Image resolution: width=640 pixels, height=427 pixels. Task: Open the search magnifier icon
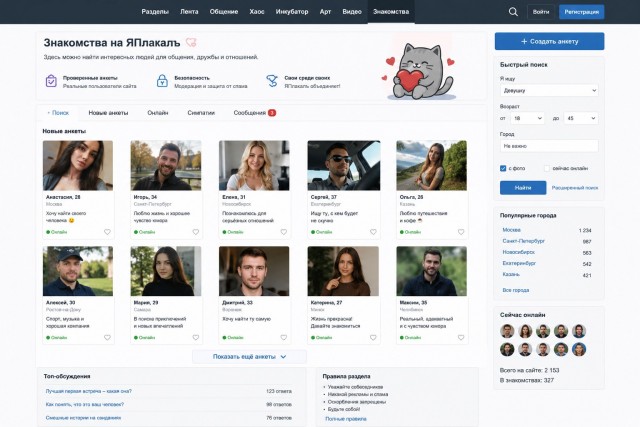click(513, 12)
